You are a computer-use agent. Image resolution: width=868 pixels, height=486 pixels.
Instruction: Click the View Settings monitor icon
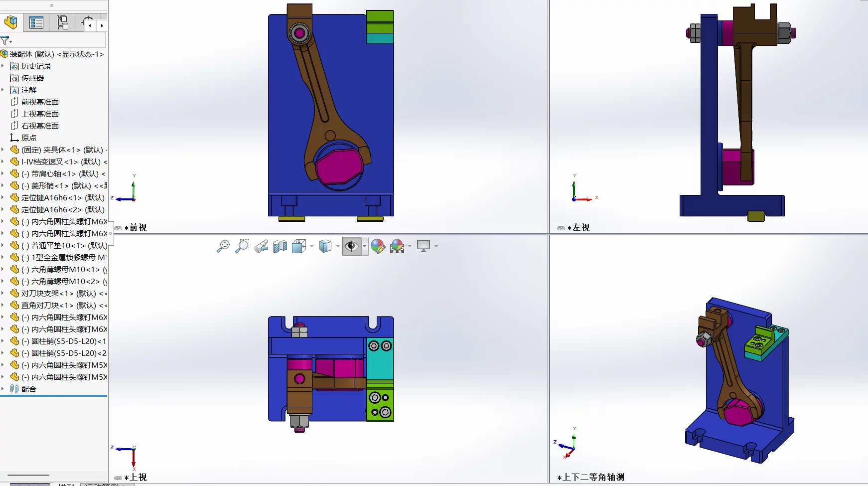424,246
